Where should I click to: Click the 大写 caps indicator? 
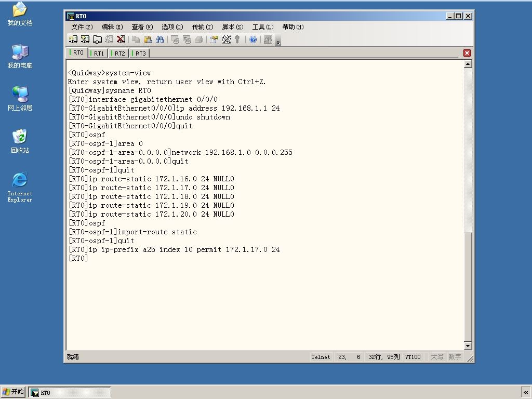436,357
